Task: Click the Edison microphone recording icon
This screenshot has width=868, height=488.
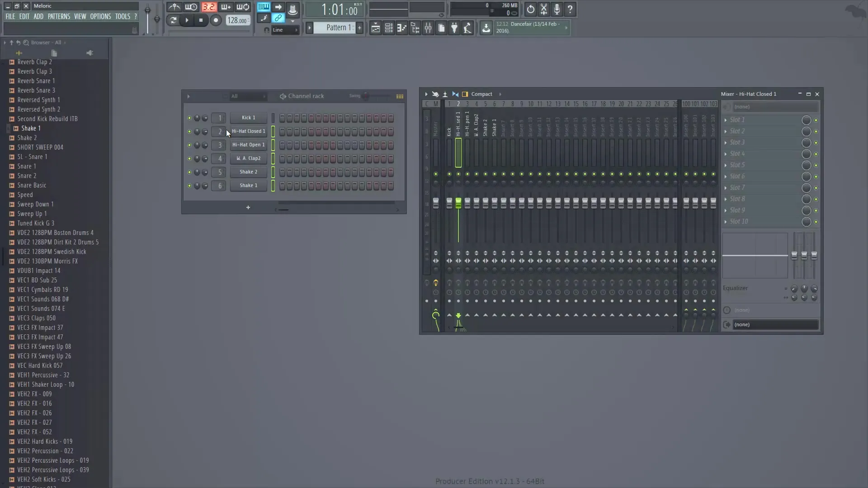Action: pyautogui.click(x=557, y=9)
